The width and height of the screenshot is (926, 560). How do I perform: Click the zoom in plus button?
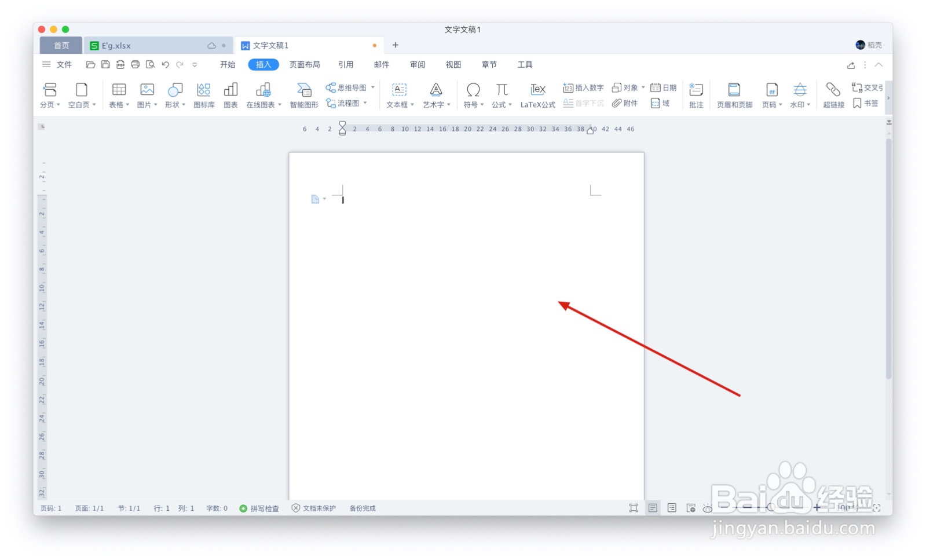[x=817, y=508]
